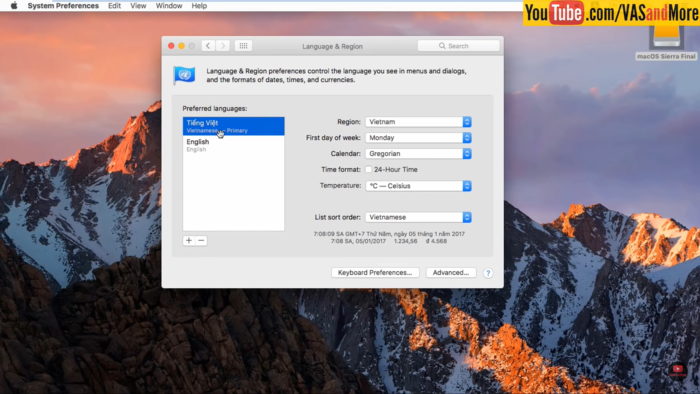The width and height of the screenshot is (700, 394).
Task: Click the Search field
Action: pyautogui.click(x=458, y=46)
